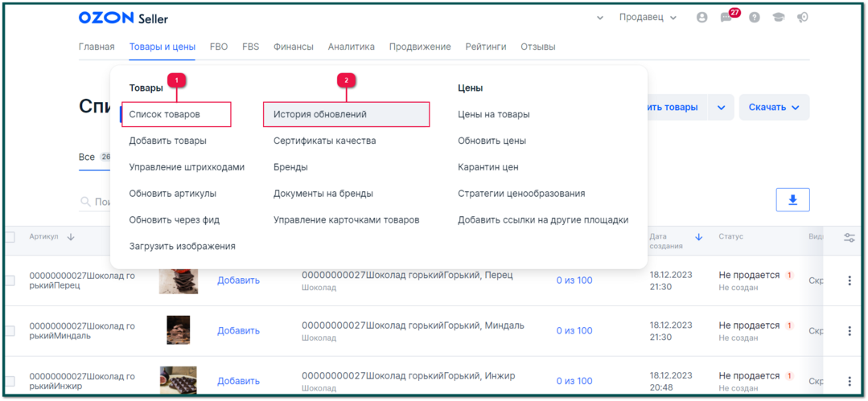Open three-dot menu for Инжир chocolate row
Image resolution: width=868 pixels, height=401 pixels.
pyautogui.click(x=849, y=381)
